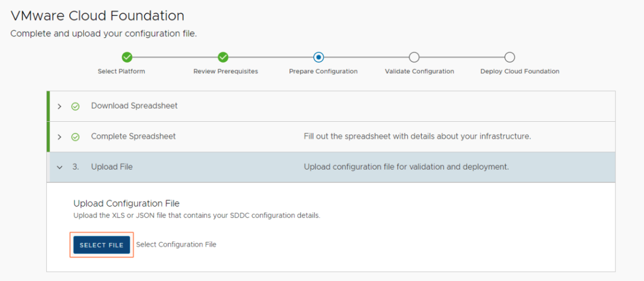Viewport: 644px width, 281px height.
Task: Click the Select Configuration File text
Action: click(x=176, y=245)
